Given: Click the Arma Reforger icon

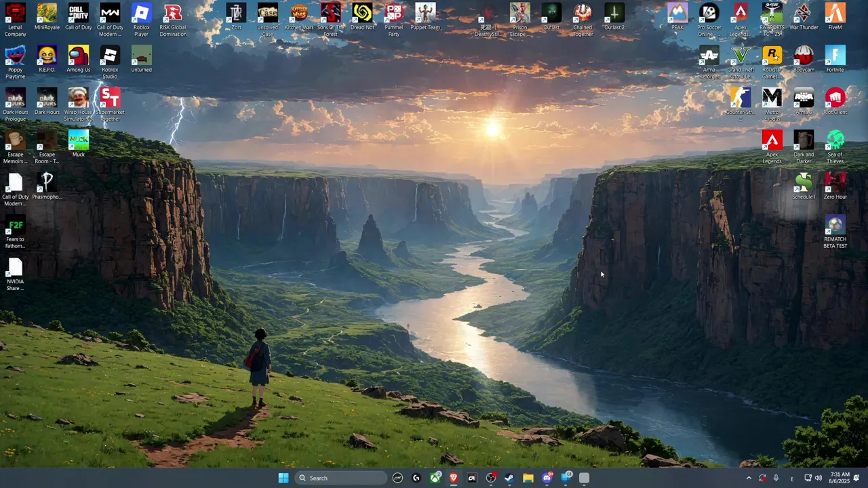Looking at the screenshot, I should tap(709, 62).
